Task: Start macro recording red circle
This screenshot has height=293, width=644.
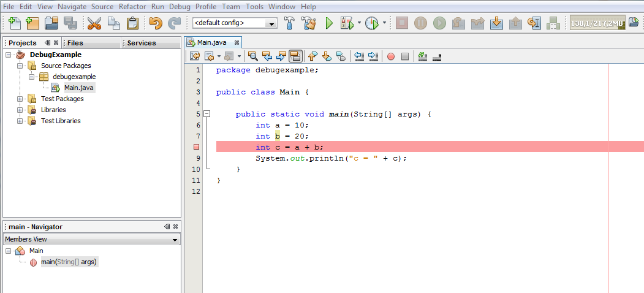Action: point(391,57)
